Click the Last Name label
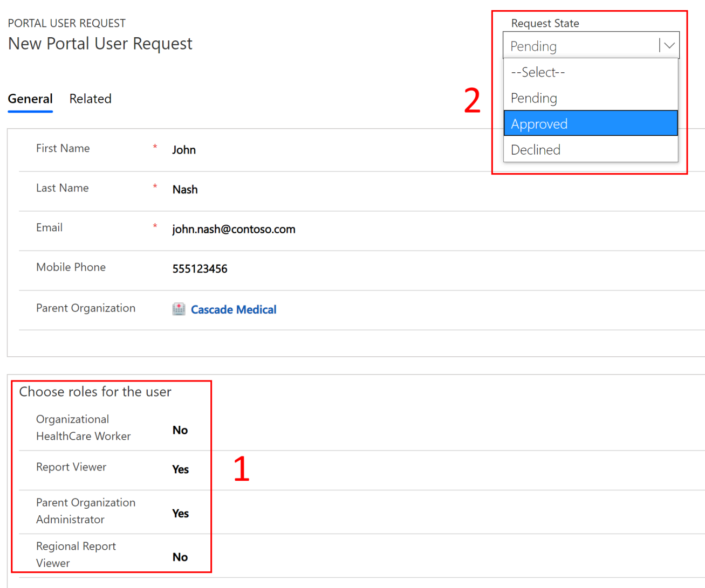The width and height of the screenshot is (705, 588). (63, 188)
